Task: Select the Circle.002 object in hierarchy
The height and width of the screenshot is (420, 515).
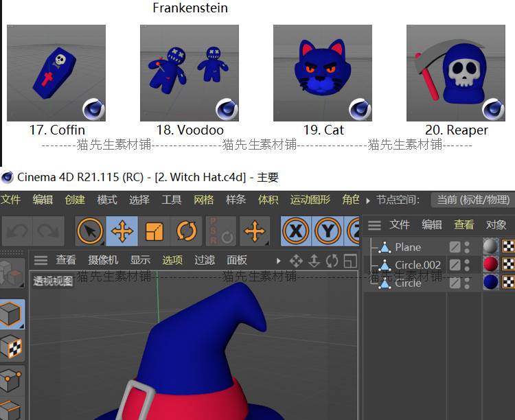Action: (417, 265)
